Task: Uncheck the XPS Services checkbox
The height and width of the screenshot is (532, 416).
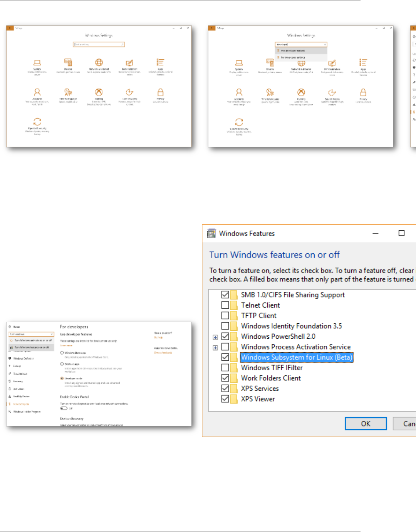Action: [x=225, y=388]
